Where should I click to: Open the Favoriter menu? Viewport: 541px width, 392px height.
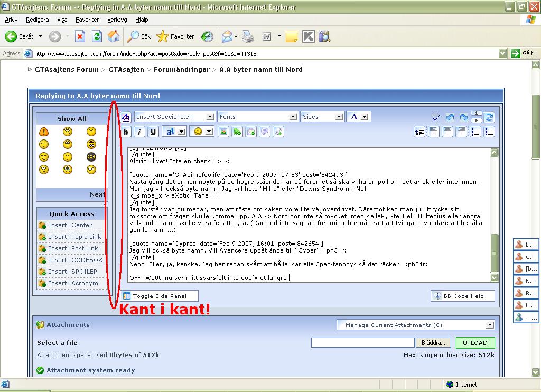(87, 20)
